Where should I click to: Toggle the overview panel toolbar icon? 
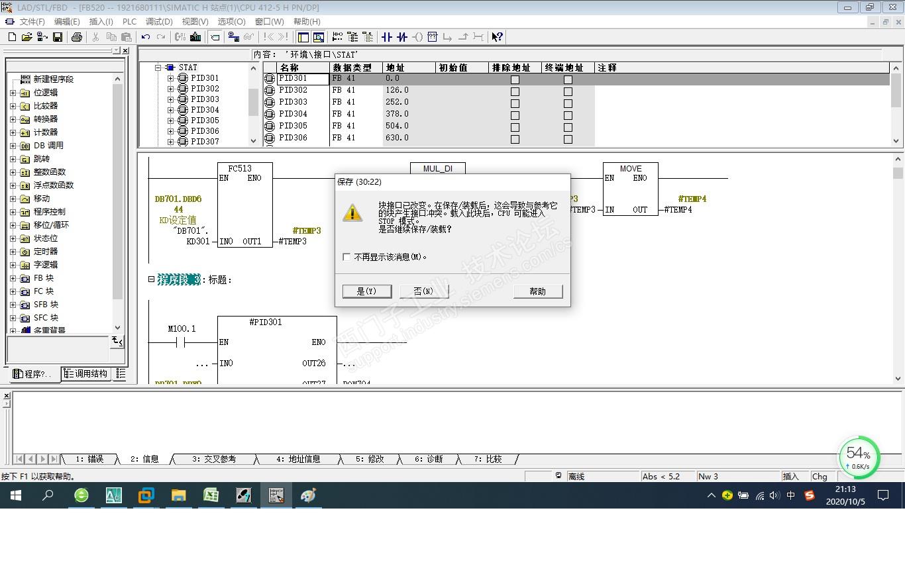tap(303, 37)
